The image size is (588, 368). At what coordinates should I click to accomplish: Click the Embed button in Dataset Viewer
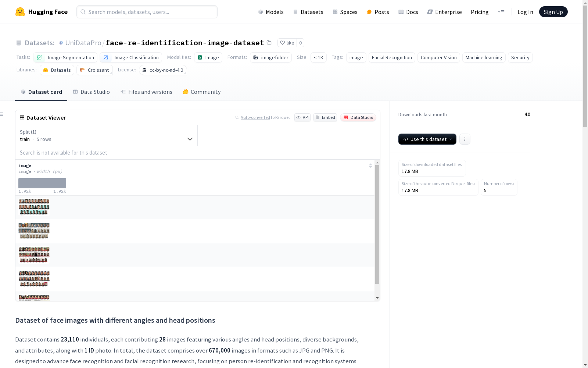point(325,117)
